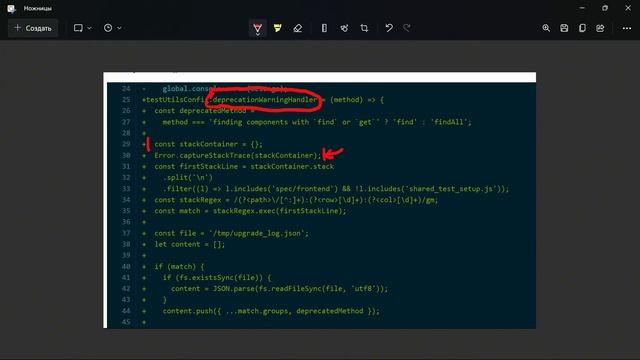Image resolution: width=640 pixels, height=360 pixels.
Task: Click the "const file = '/tmp/upgrade_log.json';" line
Action: click(231, 233)
